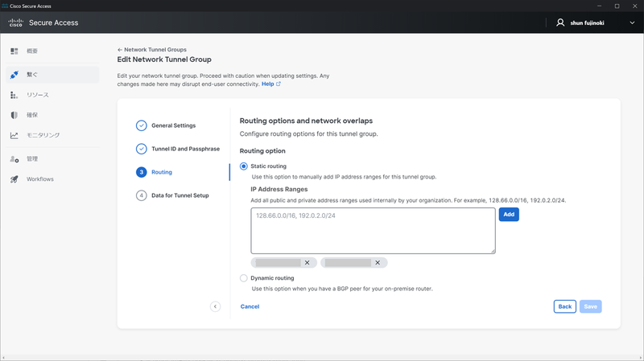Click the Back button
644x361 pixels.
(x=565, y=306)
